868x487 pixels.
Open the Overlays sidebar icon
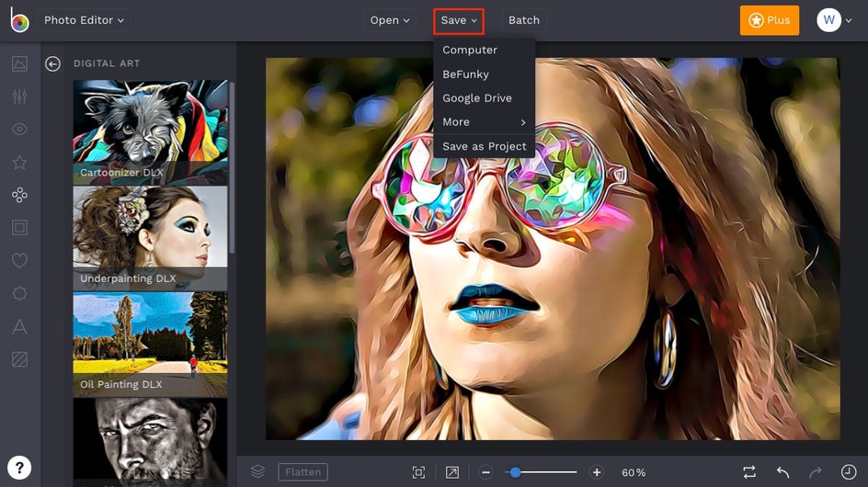pos(19,293)
